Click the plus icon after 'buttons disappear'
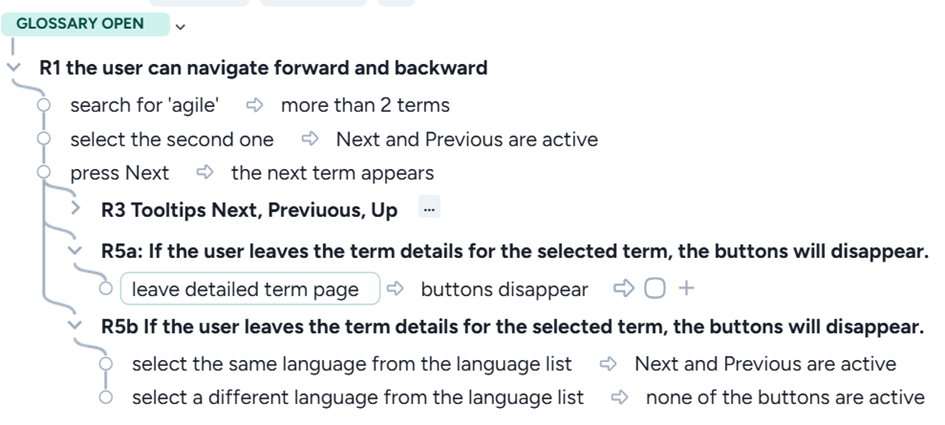The image size is (945, 425). point(686,289)
